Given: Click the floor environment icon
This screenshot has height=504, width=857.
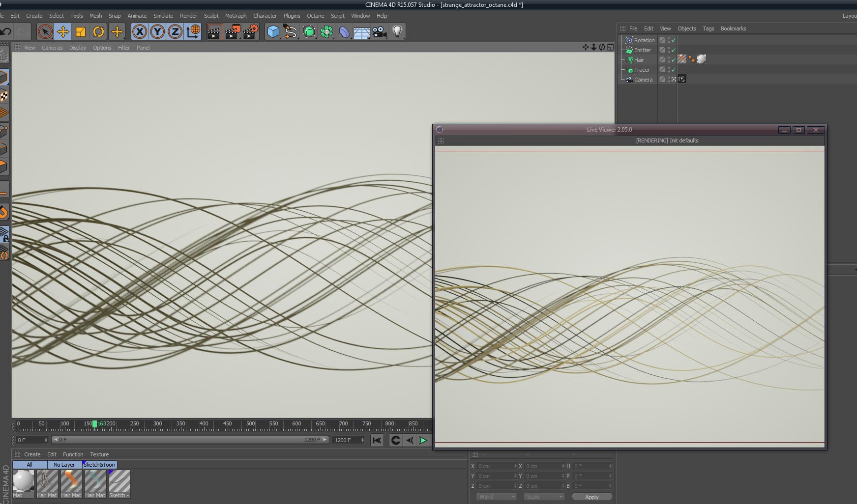Looking at the screenshot, I should [362, 32].
